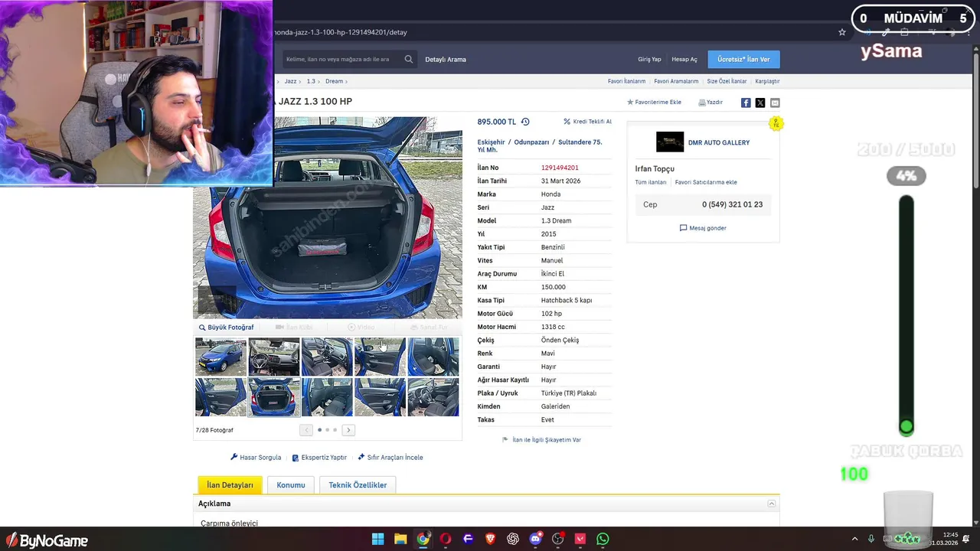Select second photo page dot

327,430
